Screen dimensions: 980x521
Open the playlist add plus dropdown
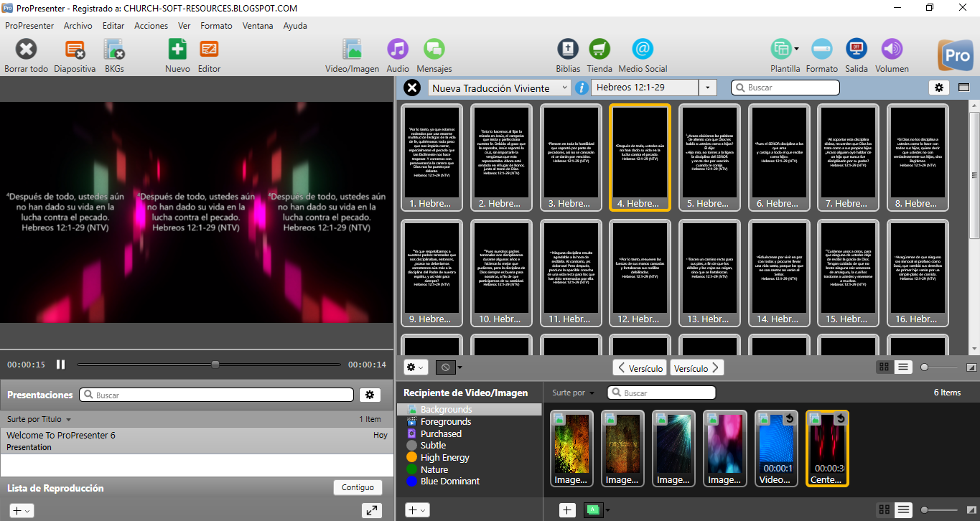click(x=22, y=510)
